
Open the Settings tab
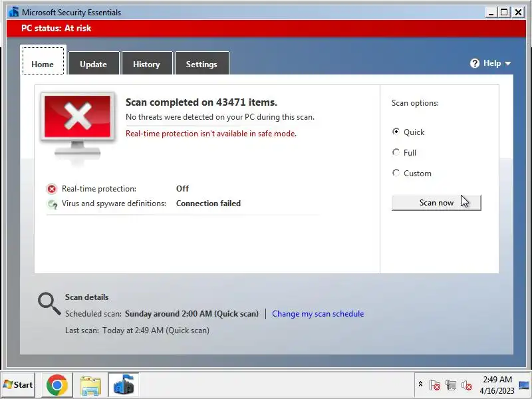click(201, 63)
